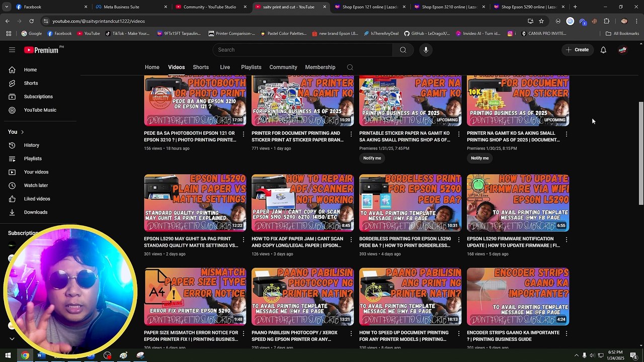
Task: Open options for the PEDE BA SA PHOTOBOOTH video
Action: pos(244,134)
